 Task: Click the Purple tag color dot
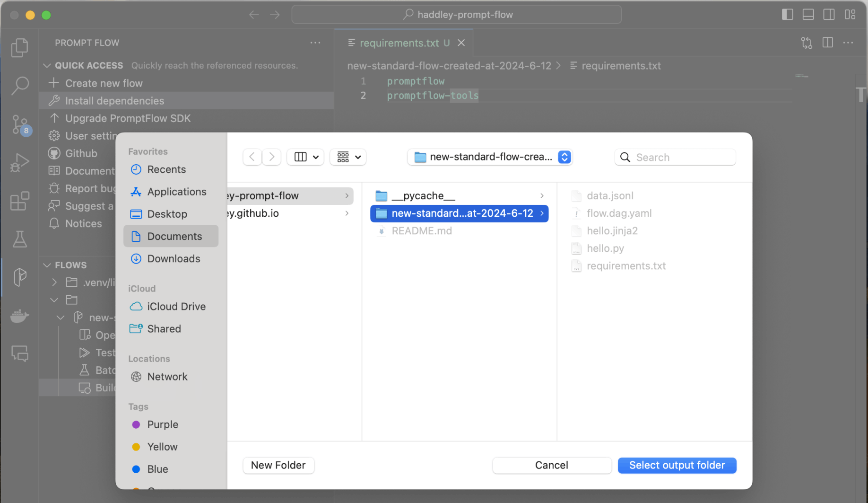point(136,424)
